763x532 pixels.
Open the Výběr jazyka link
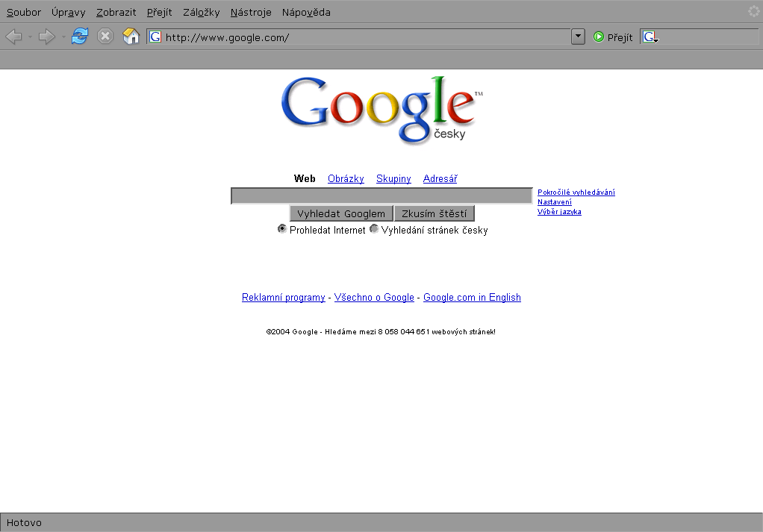[x=559, y=212]
